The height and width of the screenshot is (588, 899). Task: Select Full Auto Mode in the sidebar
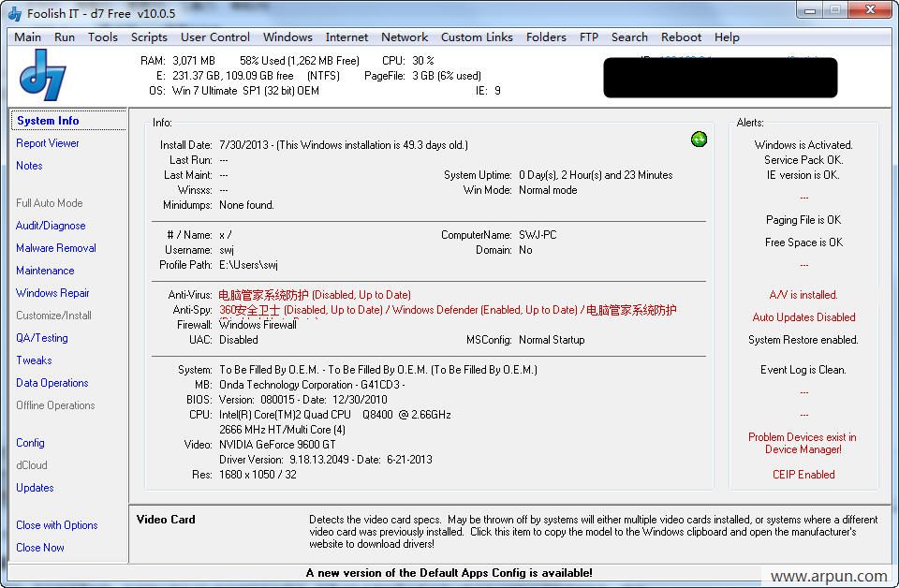pos(50,203)
